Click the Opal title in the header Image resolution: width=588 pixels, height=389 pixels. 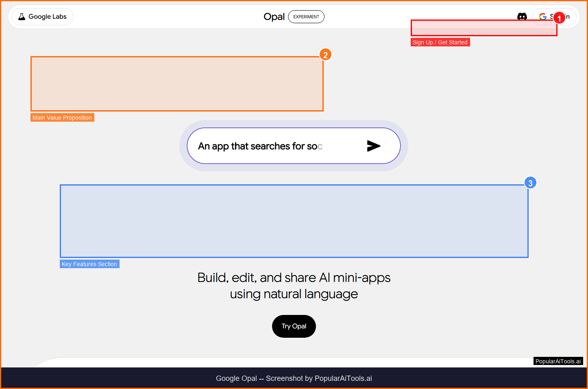[x=274, y=17]
